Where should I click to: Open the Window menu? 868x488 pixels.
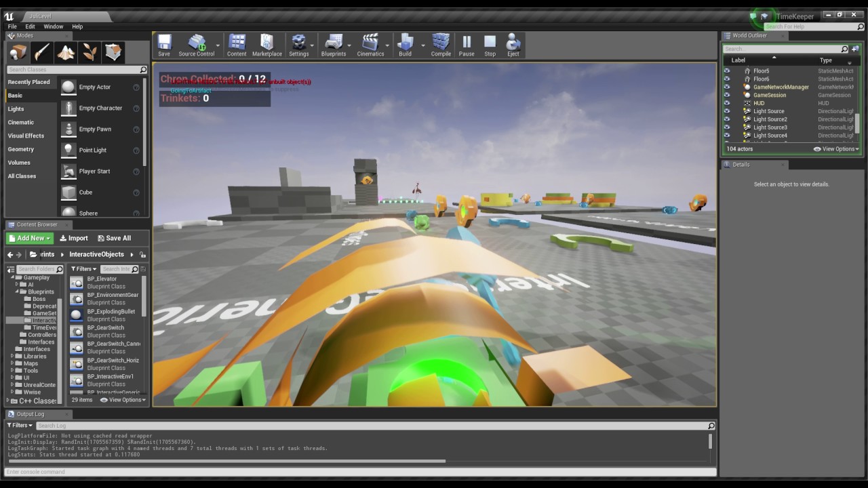(54, 26)
